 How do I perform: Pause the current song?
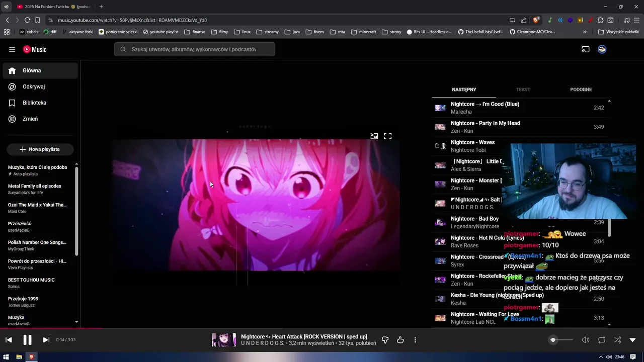(x=27, y=340)
